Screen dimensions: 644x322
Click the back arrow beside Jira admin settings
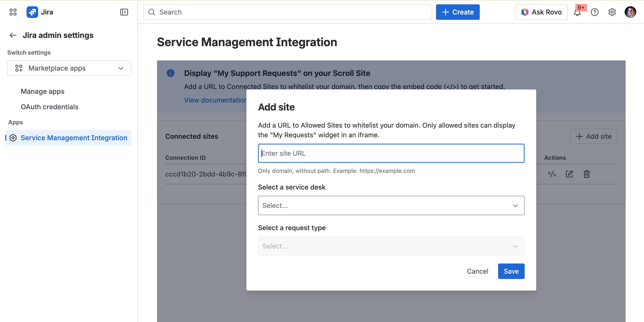click(13, 35)
